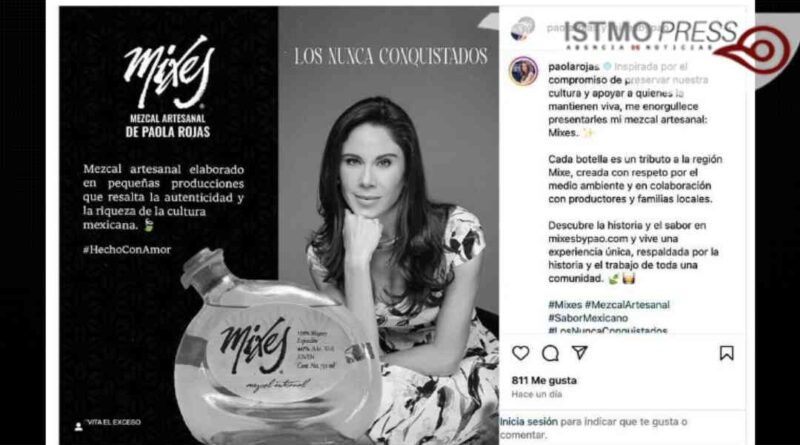This screenshot has width=800, height=445.
Task: Click the #HechoConAmor text on image
Action: [x=127, y=250]
